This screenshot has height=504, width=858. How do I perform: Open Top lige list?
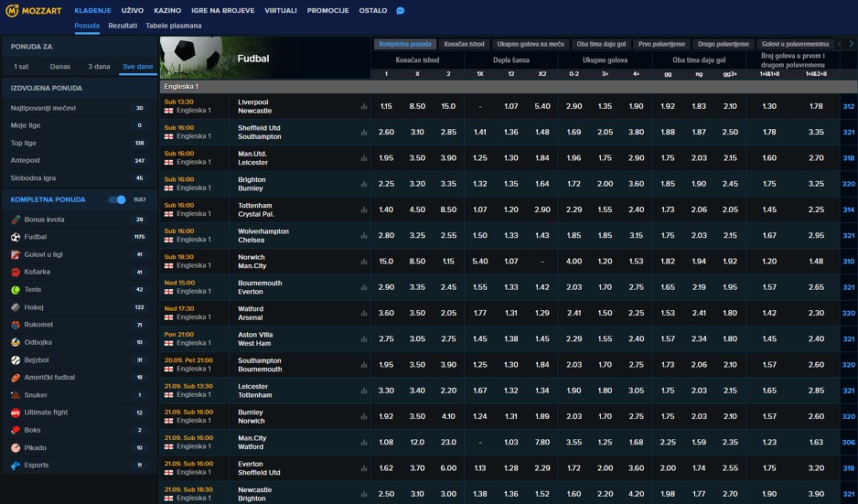pyautogui.click(x=80, y=143)
